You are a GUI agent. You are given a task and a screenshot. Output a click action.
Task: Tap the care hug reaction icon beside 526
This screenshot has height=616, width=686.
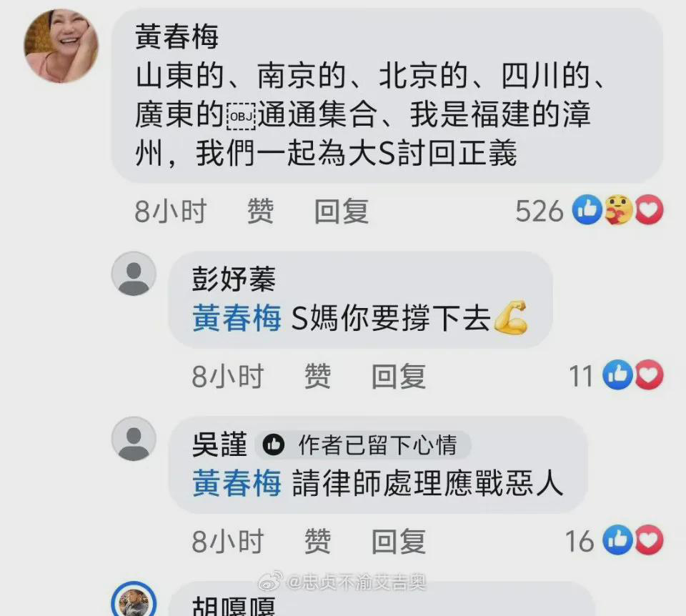pyautogui.click(x=619, y=210)
